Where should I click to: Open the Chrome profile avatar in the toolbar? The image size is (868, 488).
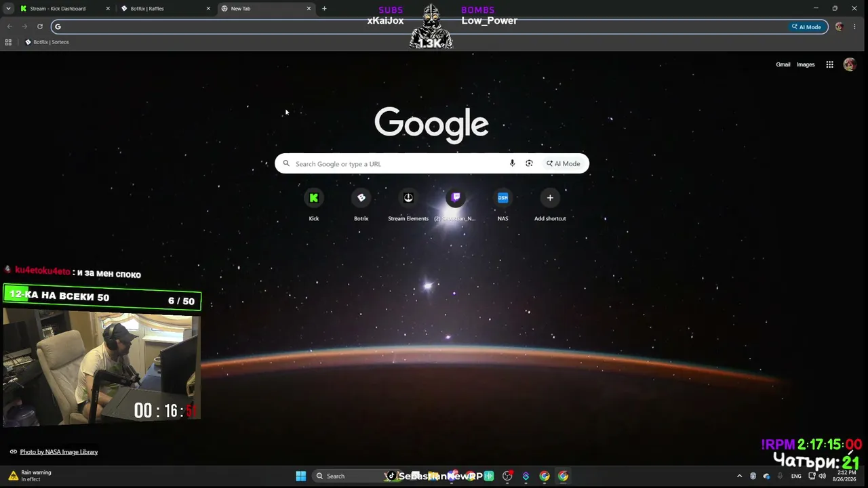click(x=840, y=27)
